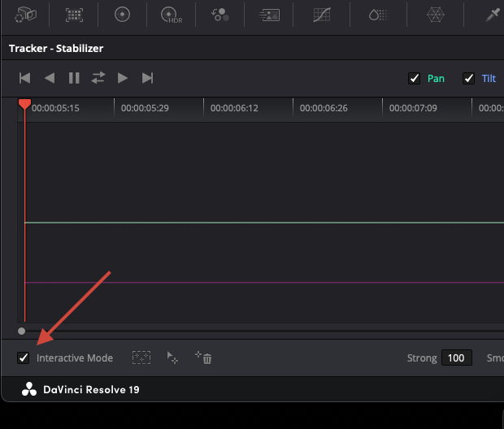Disable the Interactive Mode checkbox

coord(24,357)
